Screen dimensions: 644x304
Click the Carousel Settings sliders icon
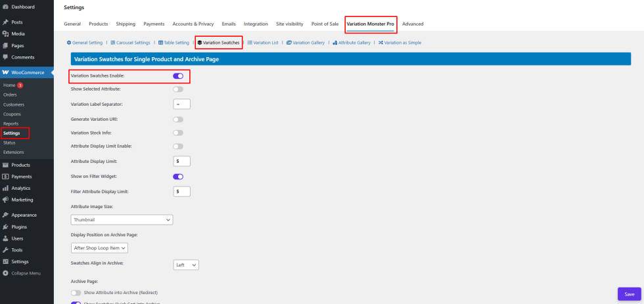[x=112, y=43]
